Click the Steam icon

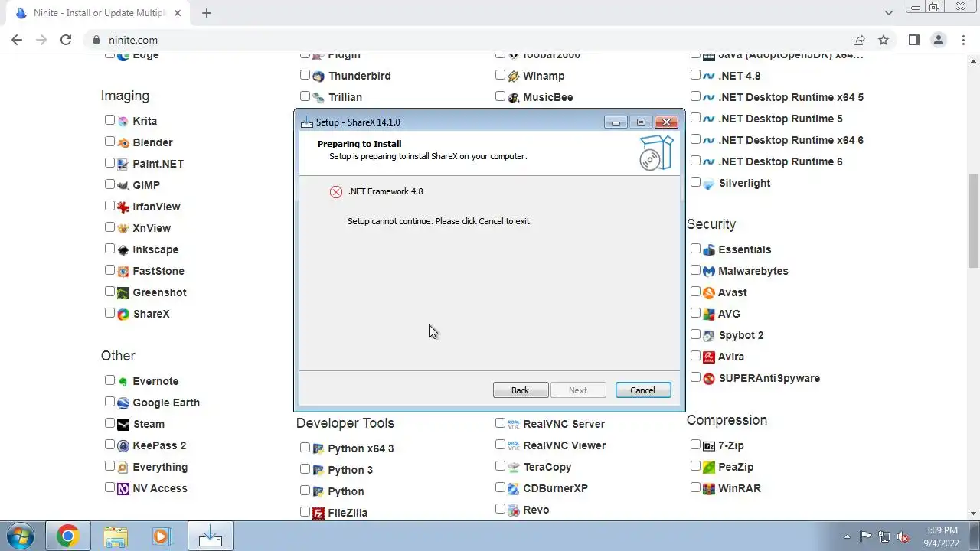pos(123,424)
